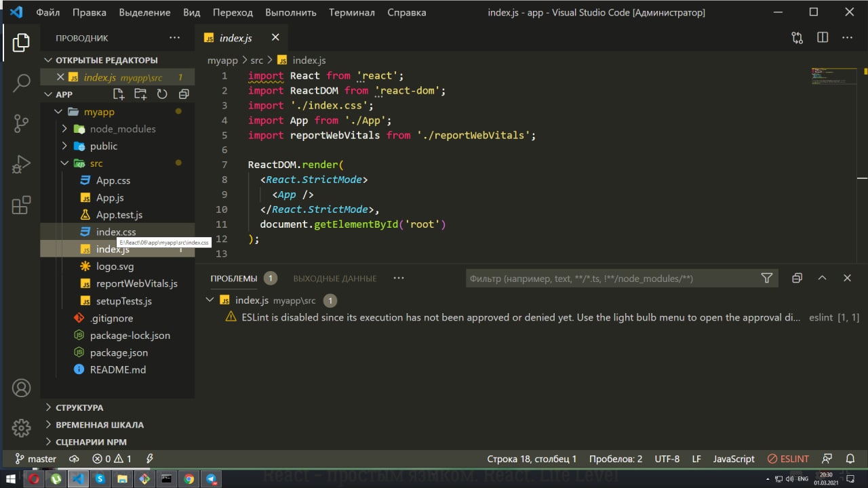Open the errors and warnings counter
Screen dimensions: 868x488
point(112,459)
